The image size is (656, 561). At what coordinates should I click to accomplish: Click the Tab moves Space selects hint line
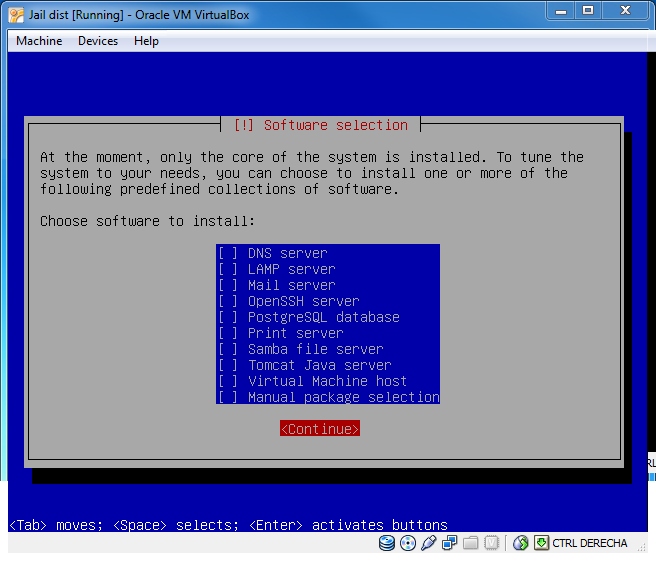click(228, 525)
